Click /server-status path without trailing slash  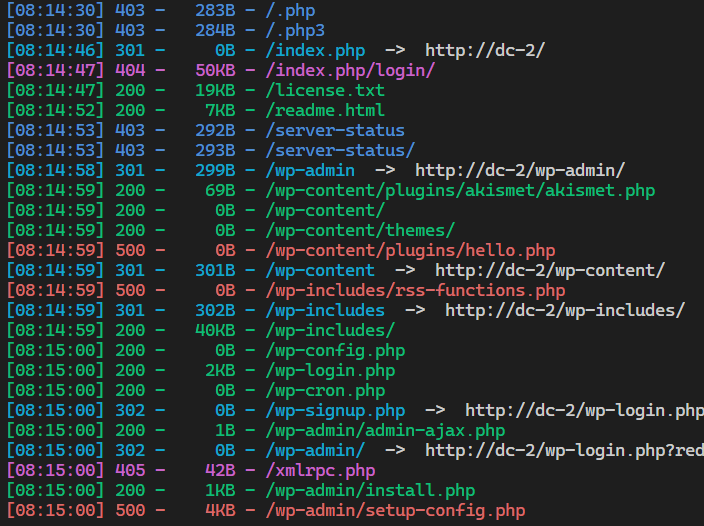(335, 130)
